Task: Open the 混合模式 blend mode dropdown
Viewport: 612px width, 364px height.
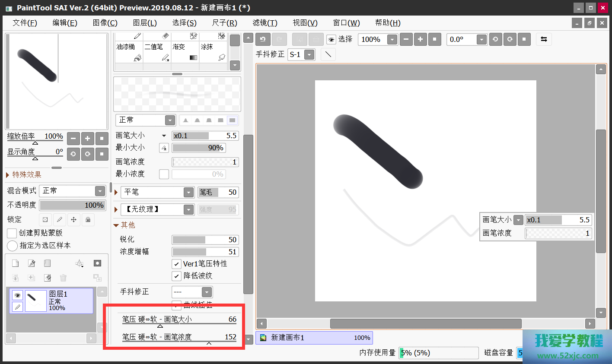Action: [100, 191]
